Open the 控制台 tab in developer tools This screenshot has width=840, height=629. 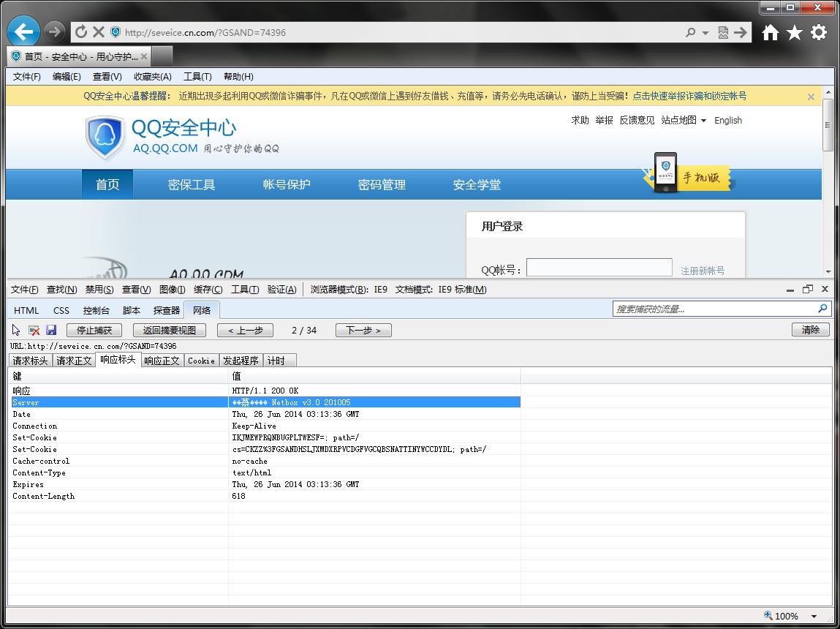(x=96, y=310)
